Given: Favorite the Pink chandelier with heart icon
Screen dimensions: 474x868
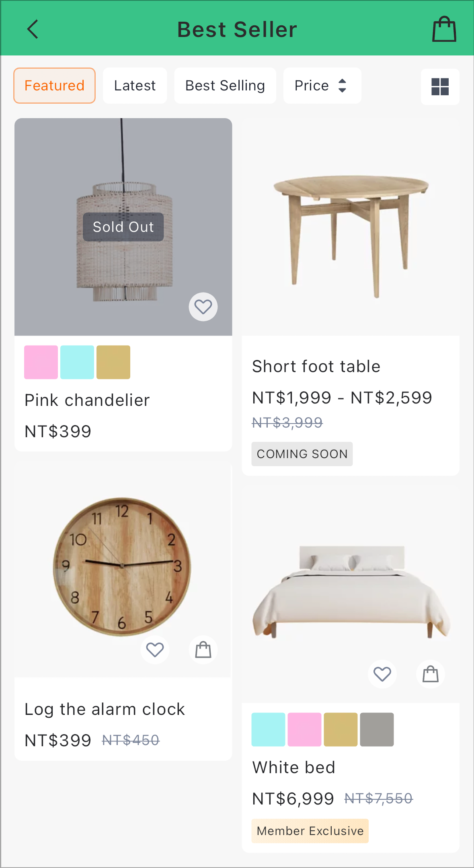Looking at the screenshot, I should click(x=203, y=307).
